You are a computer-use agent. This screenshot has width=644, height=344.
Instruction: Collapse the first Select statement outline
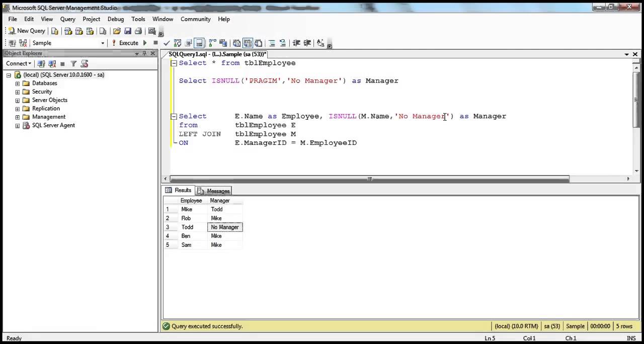(x=174, y=63)
